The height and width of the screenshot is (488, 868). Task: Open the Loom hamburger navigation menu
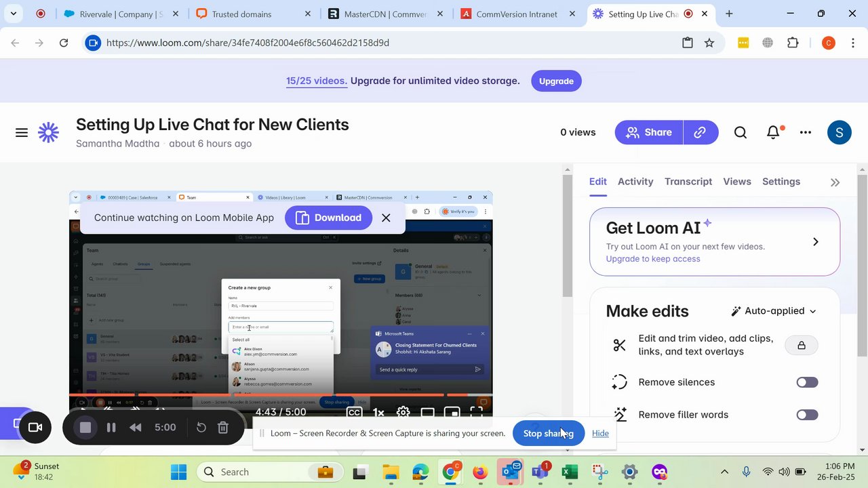[x=22, y=133]
